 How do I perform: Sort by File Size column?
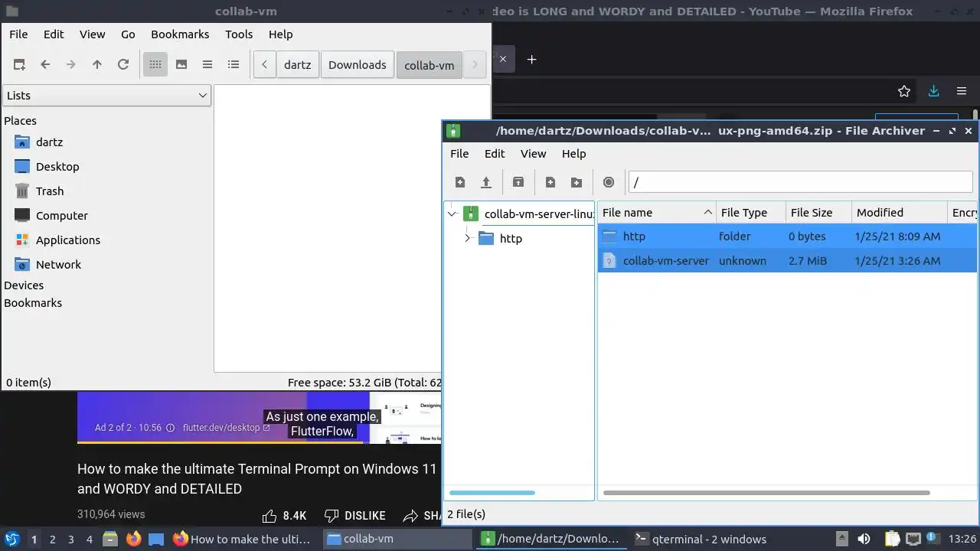tap(818, 213)
